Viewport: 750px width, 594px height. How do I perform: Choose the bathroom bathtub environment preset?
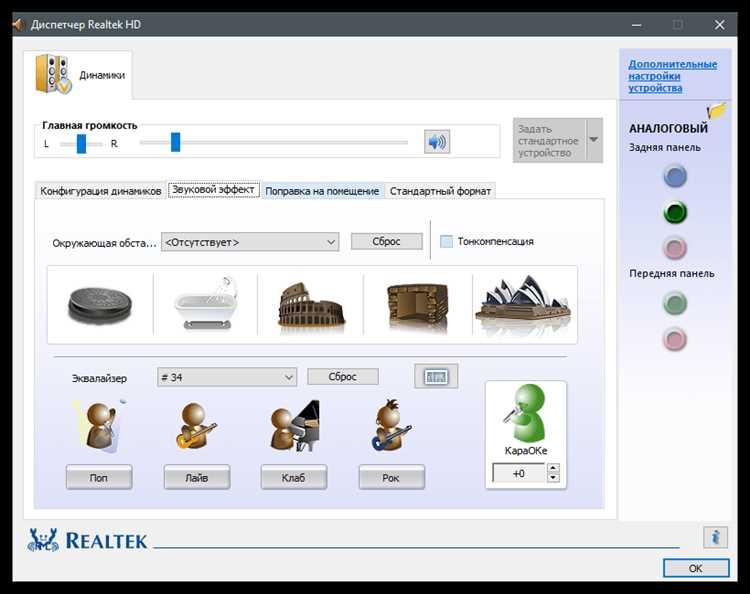point(206,302)
